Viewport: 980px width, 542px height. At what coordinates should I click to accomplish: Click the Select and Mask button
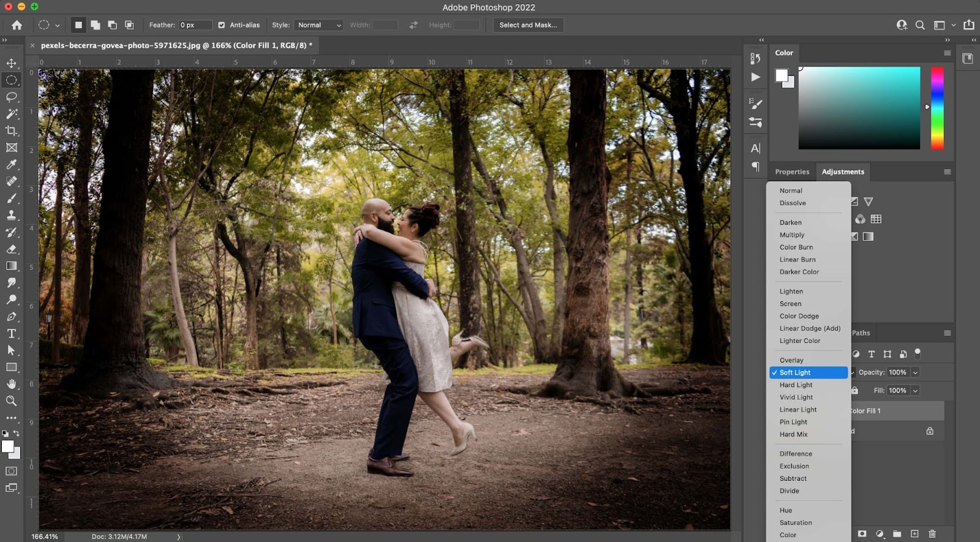click(x=528, y=25)
